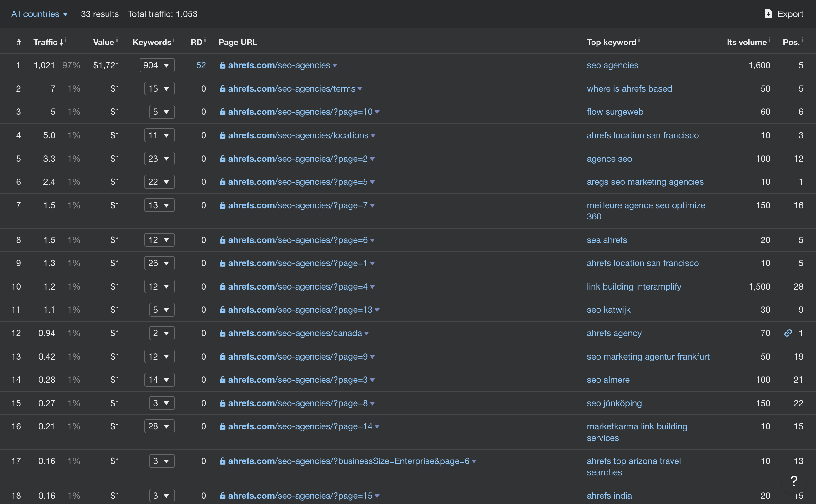
Task: Click the 'aregs seo marketing agencies' keyword
Action: pyautogui.click(x=645, y=182)
